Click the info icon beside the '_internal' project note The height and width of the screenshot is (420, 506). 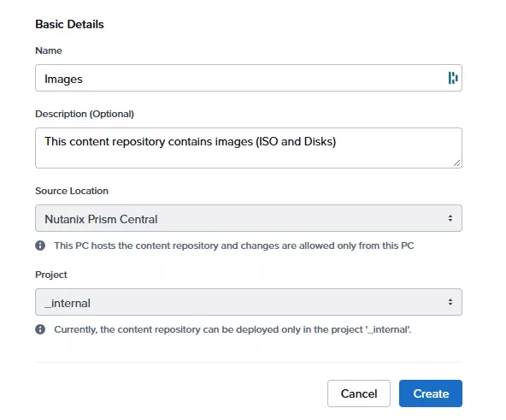pos(40,329)
